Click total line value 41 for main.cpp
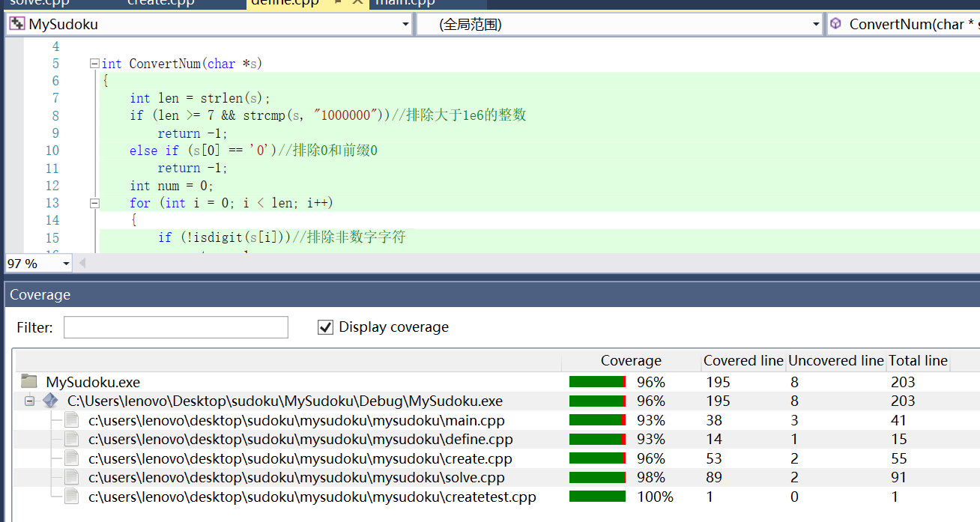The width and height of the screenshot is (980, 522). [x=898, y=420]
